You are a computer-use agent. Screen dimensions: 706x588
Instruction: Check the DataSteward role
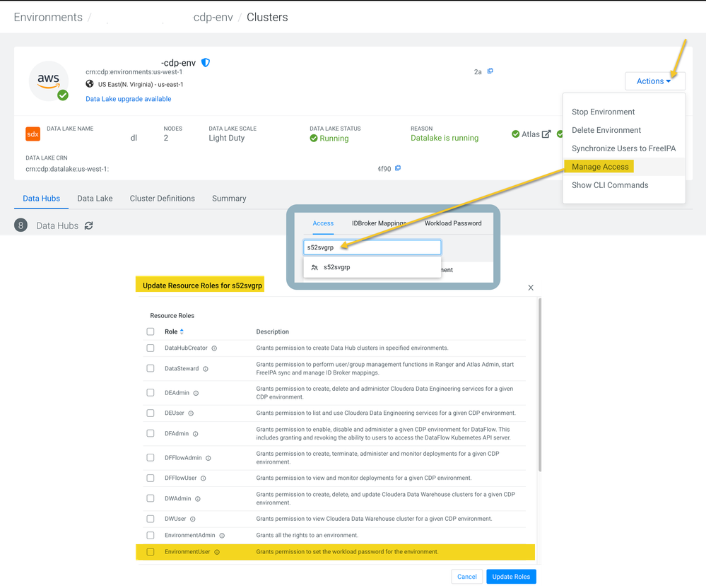[151, 368]
